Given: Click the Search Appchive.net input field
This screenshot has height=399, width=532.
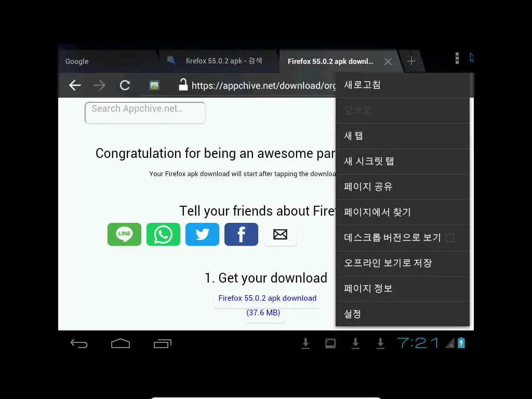Looking at the screenshot, I should [x=145, y=113].
